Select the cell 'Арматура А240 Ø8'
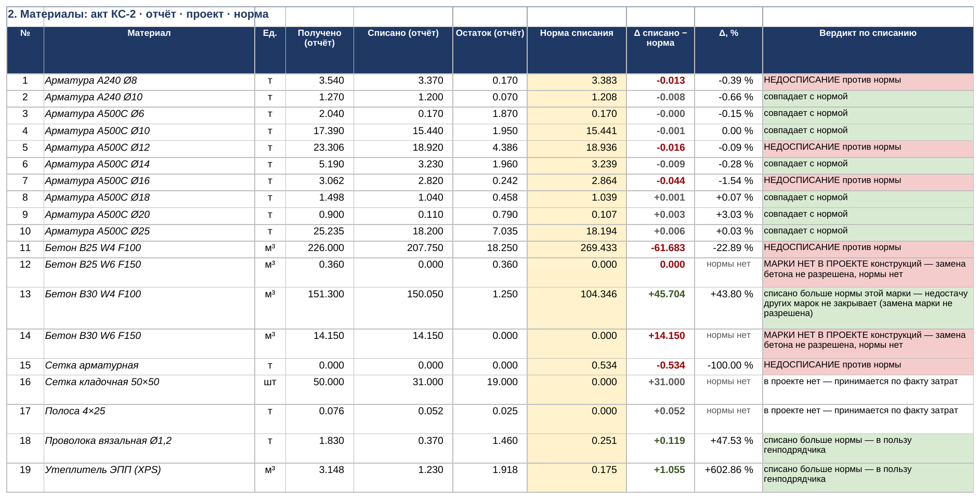 [149, 82]
